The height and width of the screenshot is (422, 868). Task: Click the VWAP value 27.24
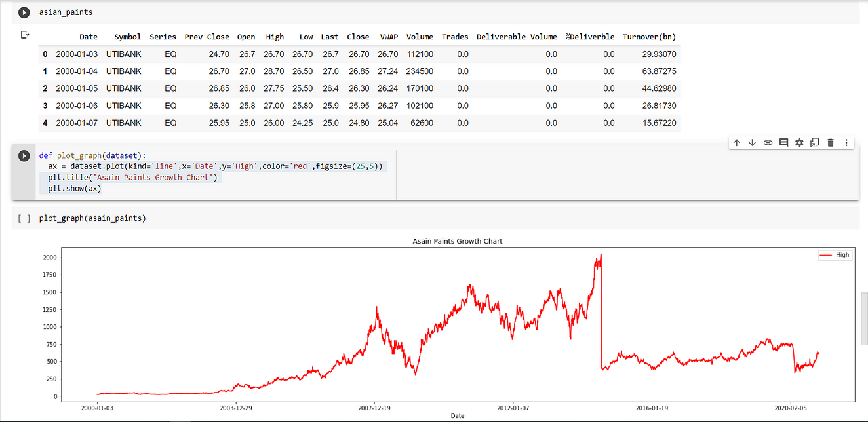pyautogui.click(x=387, y=71)
